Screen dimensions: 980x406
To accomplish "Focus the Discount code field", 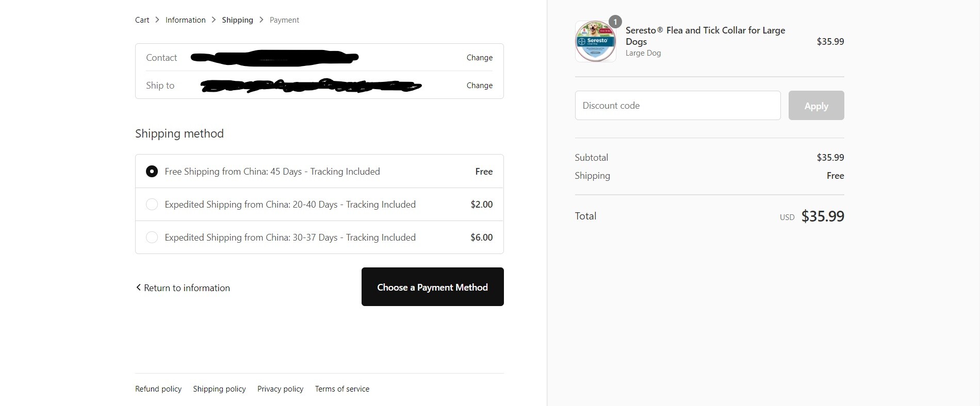I will tap(677, 106).
